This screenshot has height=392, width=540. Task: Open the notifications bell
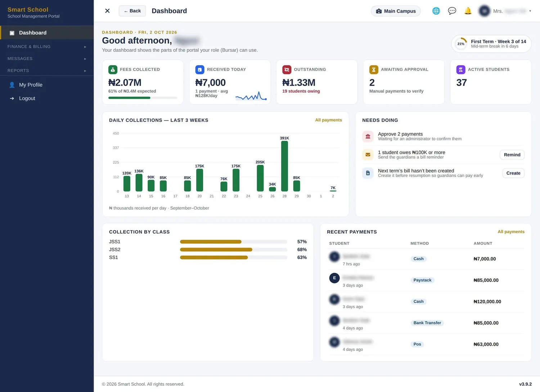468,11
